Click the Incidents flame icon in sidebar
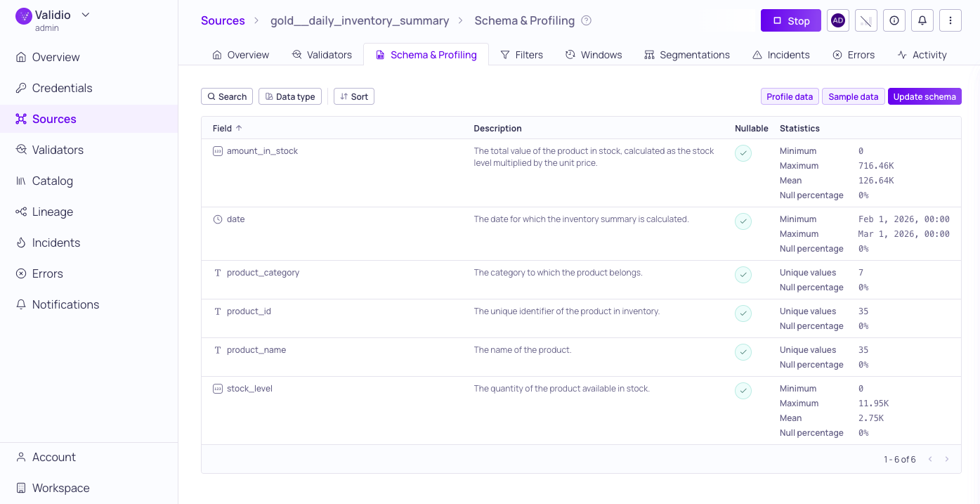 [x=21, y=243]
